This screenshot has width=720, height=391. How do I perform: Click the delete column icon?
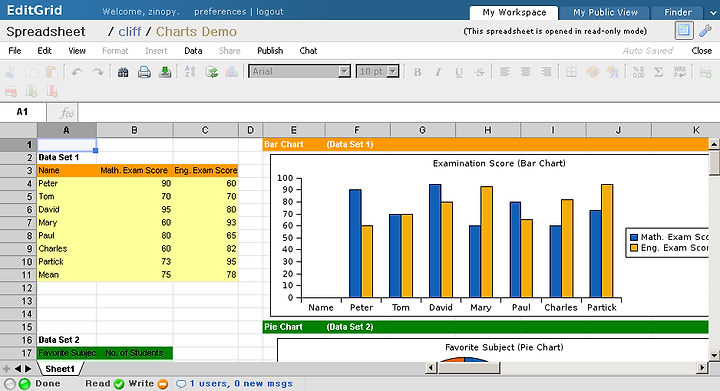point(52,91)
